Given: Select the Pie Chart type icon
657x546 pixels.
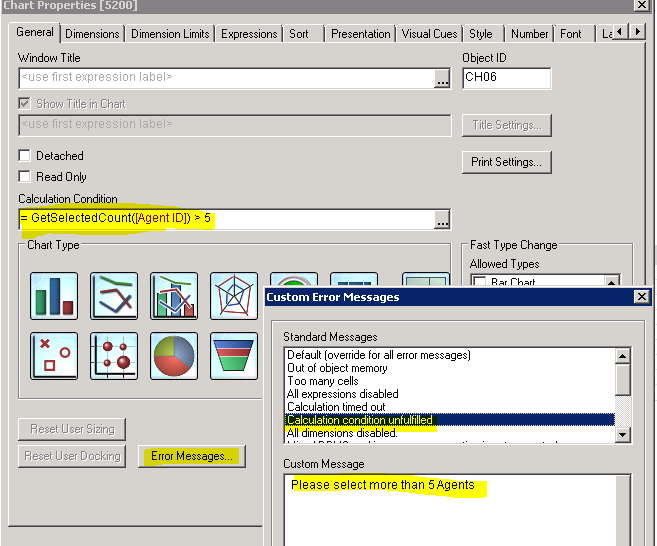Looking at the screenshot, I should tap(174, 356).
